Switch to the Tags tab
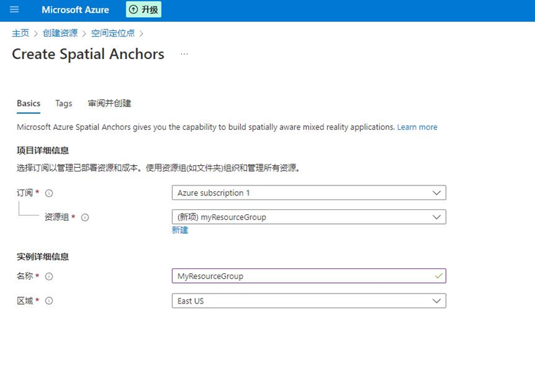Image resolution: width=535 pixels, height=392 pixels. [64, 103]
